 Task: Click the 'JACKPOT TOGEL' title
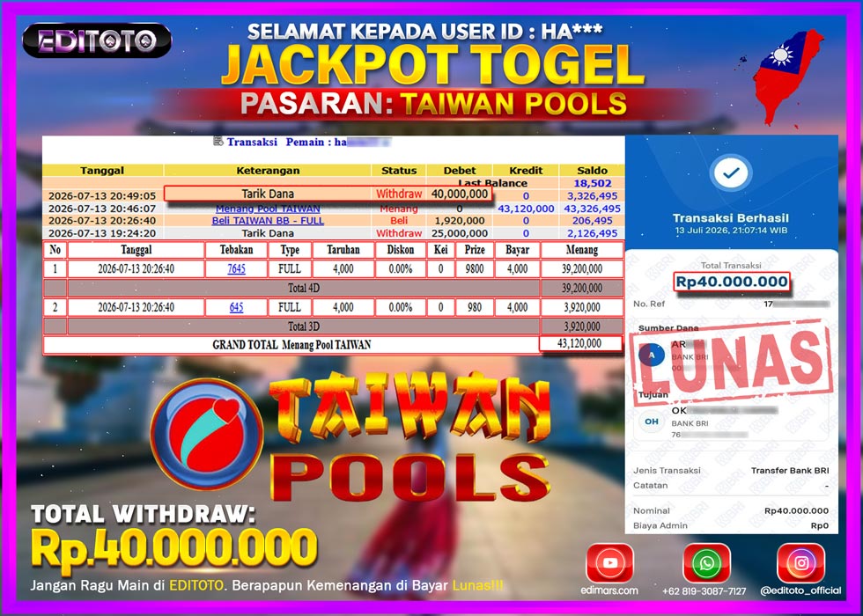pyautogui.click(x=432, y=63)
